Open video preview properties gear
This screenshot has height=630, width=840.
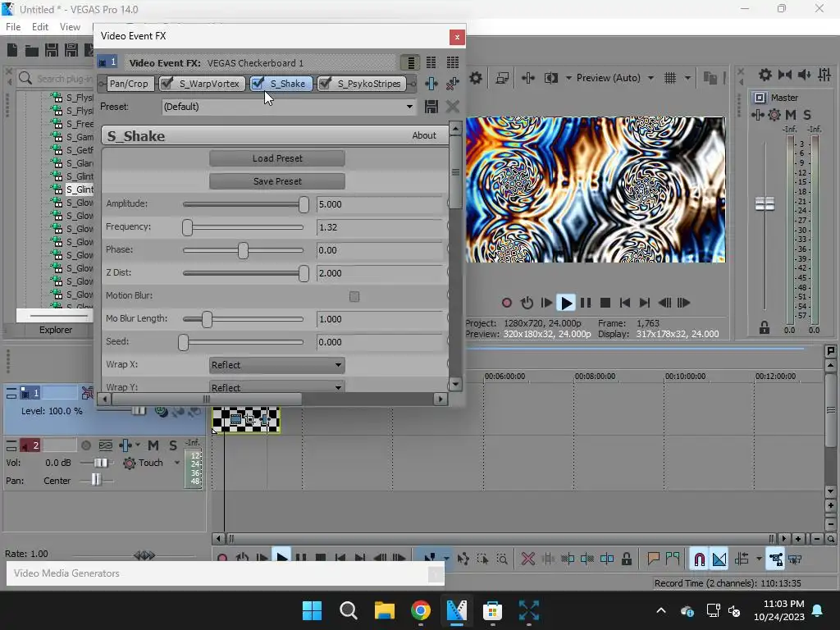tap(476, 78)
